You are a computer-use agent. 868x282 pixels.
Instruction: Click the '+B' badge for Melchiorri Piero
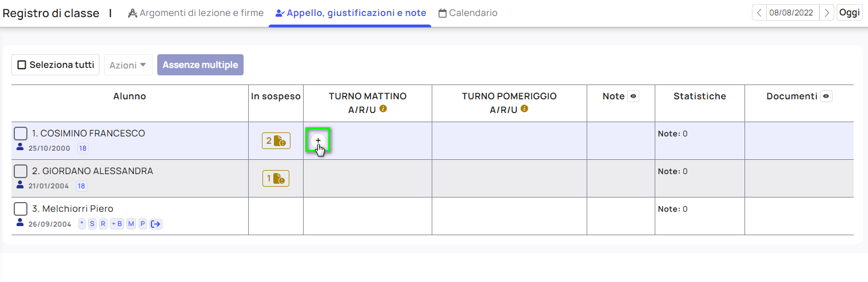(x=116, y=224)
